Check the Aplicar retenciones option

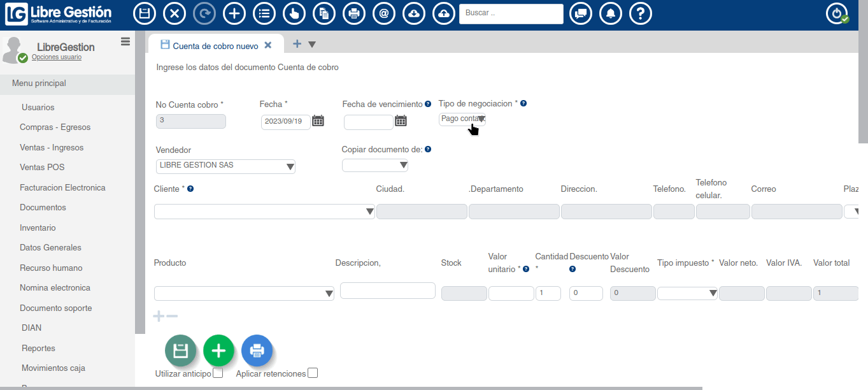(312, 373)
